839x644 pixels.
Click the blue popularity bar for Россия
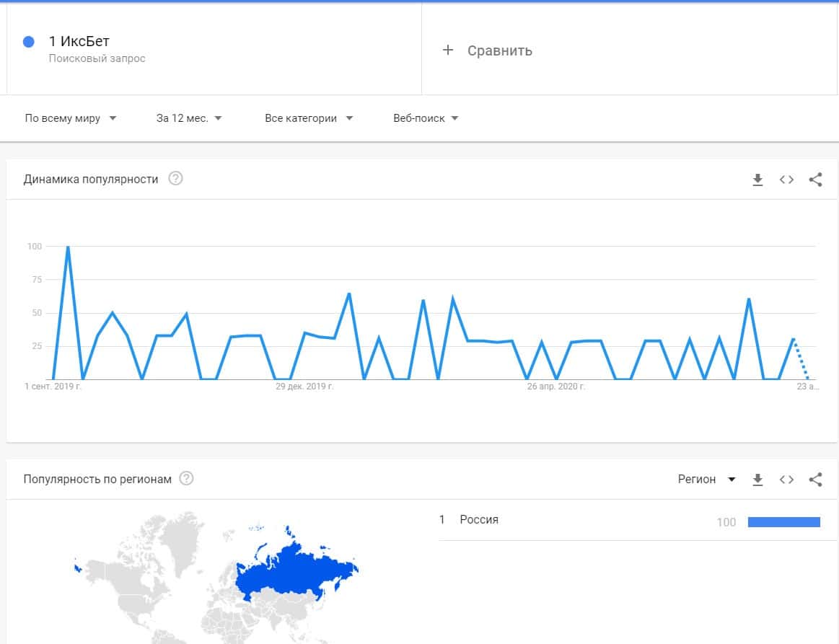[783, 522]
